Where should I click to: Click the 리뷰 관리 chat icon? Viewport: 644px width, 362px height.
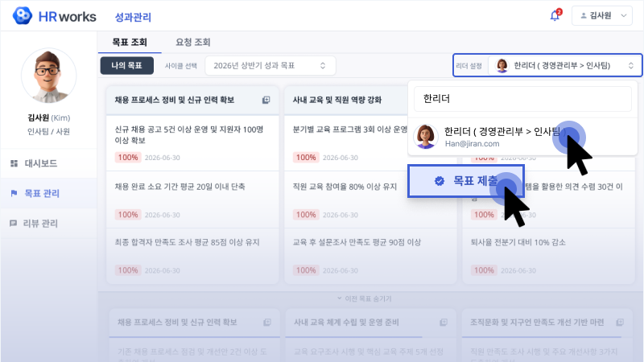pos(14,223)
